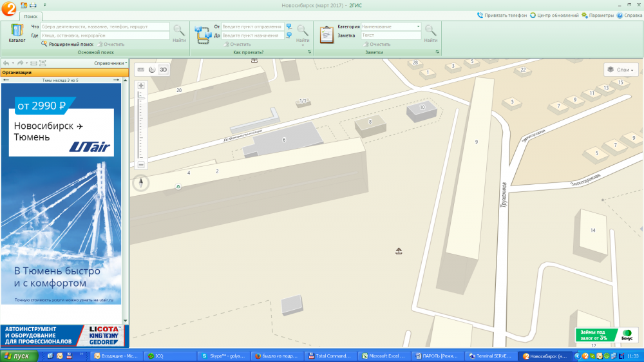Click Расширенный поиск advanced search link
Image resolution: width=644 pixels, height=362 pixels.
71,44
